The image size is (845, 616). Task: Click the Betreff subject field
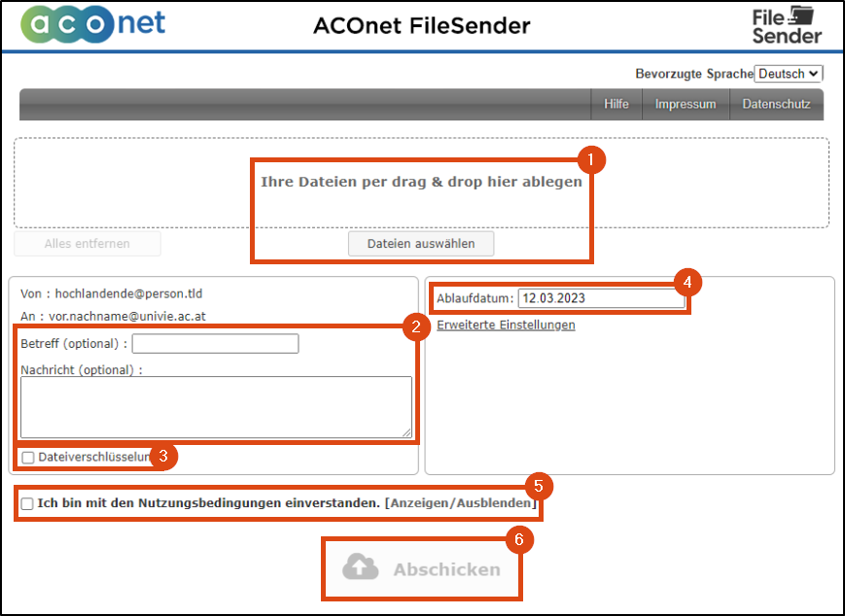[215, 344]
